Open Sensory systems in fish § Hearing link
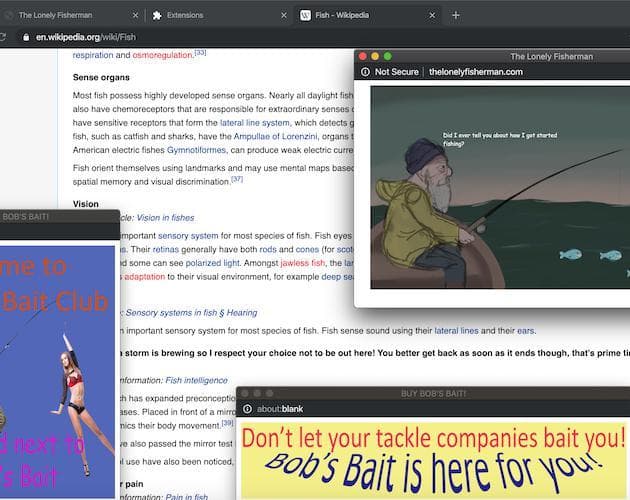Screen dimensions: 630x500 [191, 313]
